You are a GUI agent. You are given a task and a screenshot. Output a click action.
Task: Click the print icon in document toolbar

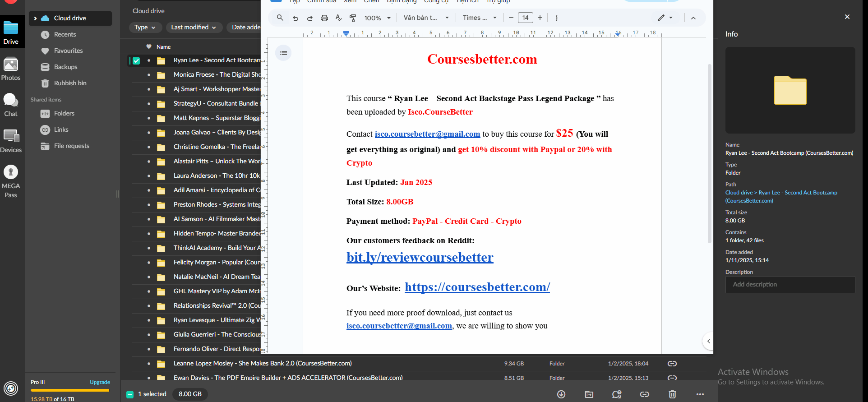324,18
